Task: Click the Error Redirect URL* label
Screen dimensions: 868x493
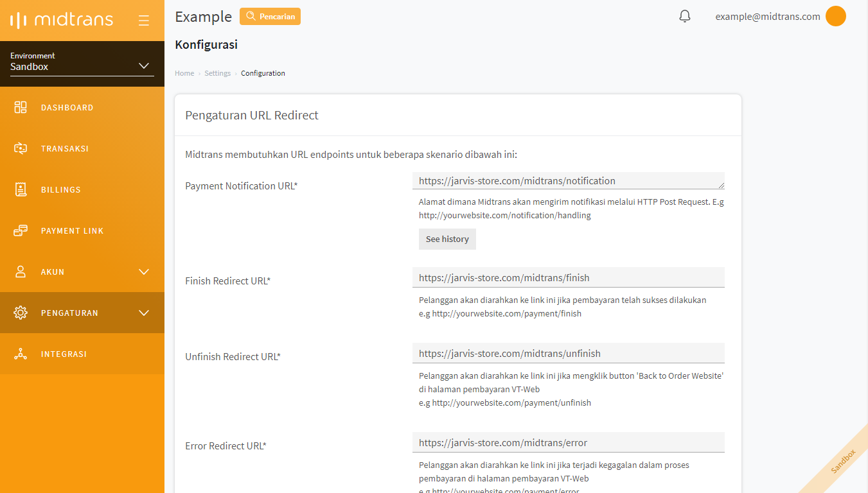Action: pyautogui.click(x=226, y=446)
